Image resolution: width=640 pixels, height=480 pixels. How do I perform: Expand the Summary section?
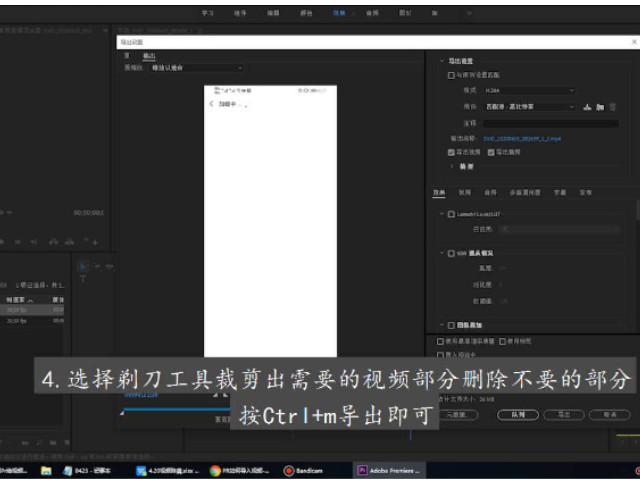click(451, 167)
